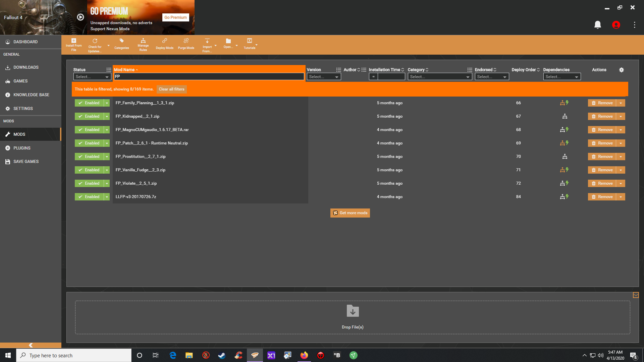The width and height of the screenshot is (644, 362).
Task: Open table column settings gear
Action: [622, 70]
